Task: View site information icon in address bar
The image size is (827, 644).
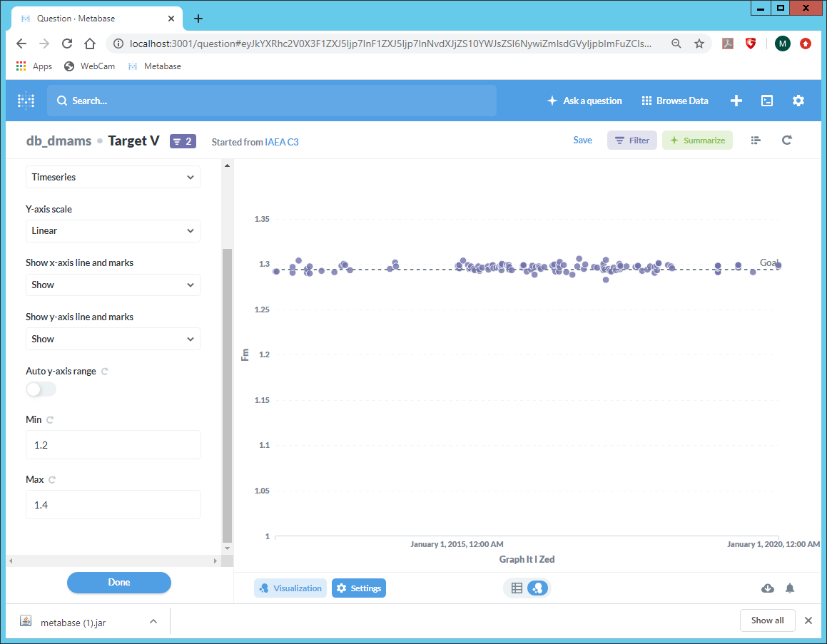Action: (x=118, y=44)
